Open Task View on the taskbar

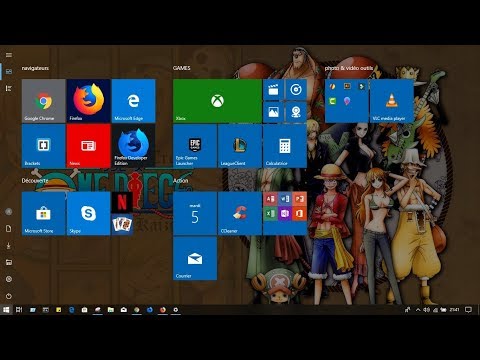pos(19,310)
